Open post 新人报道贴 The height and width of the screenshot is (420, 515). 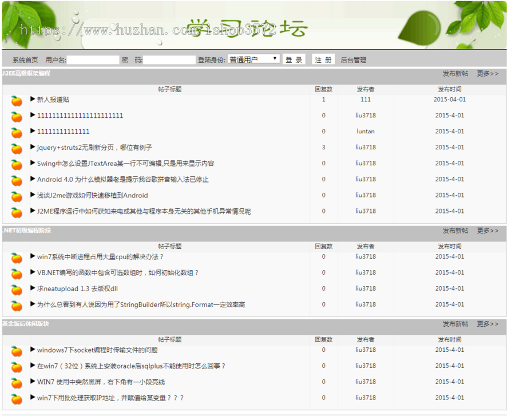[53, 100]
